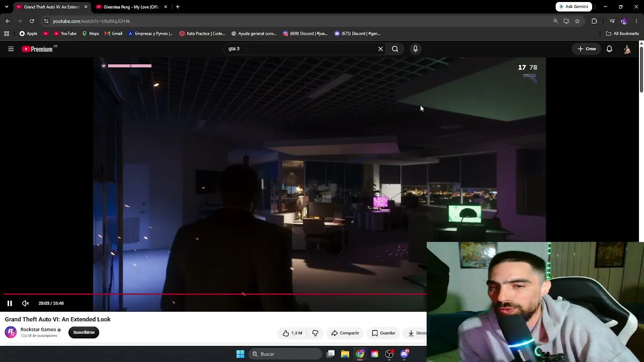Share the video with Compartir
This screenshot has height=362, width=644.
point(345,333)
